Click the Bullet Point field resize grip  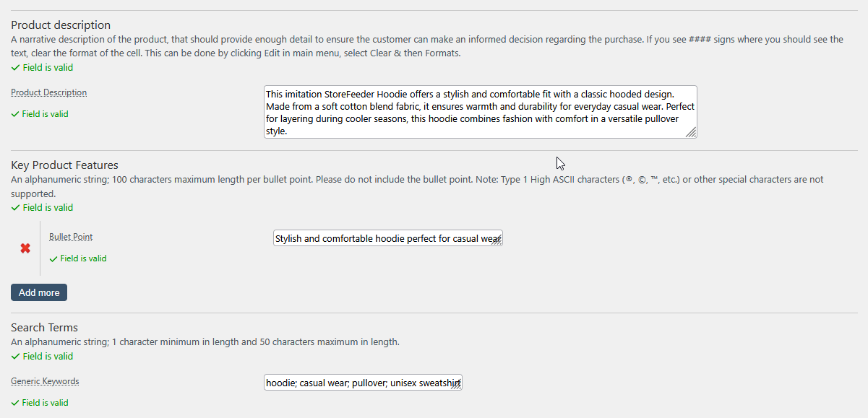[x=497, y=241]
